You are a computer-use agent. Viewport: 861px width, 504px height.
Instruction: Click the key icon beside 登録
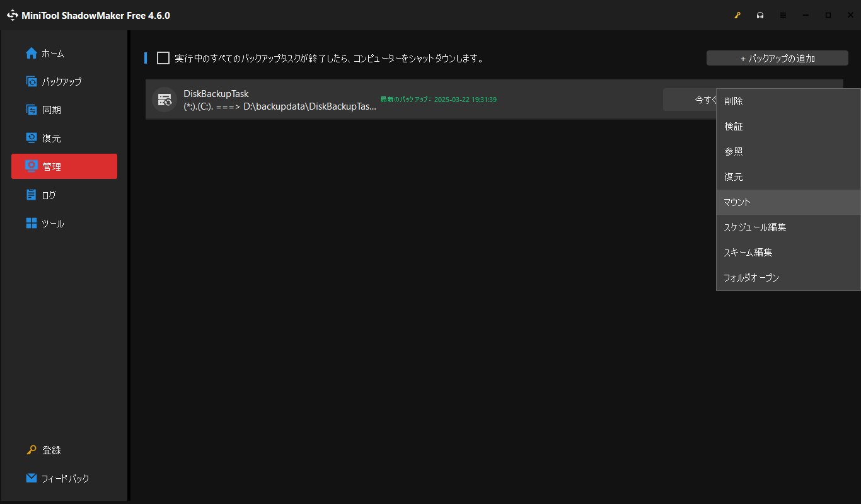click(32, 450)
